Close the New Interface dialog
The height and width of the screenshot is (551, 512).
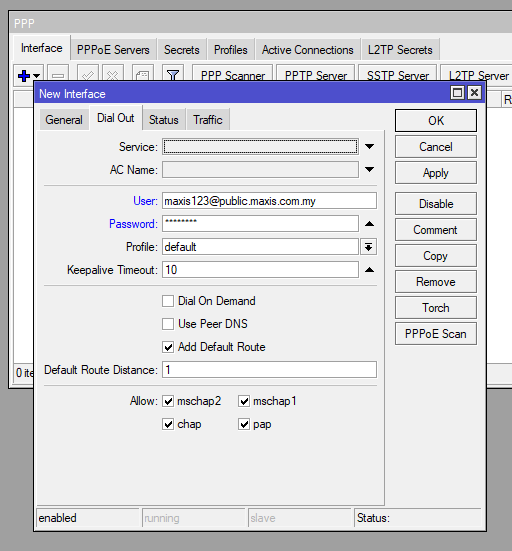(x=474, y=93)
